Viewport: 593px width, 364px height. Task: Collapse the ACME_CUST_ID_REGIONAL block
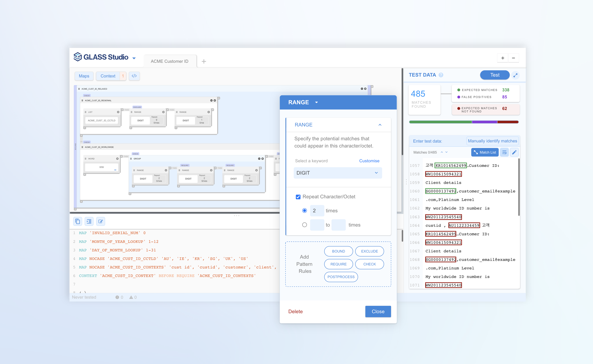click(x=211, y=100)
